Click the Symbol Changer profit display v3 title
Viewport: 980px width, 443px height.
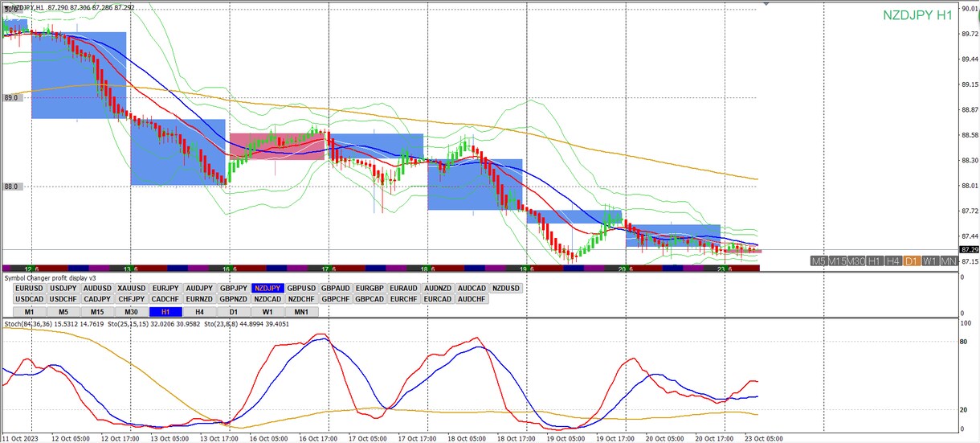(51, 278)
